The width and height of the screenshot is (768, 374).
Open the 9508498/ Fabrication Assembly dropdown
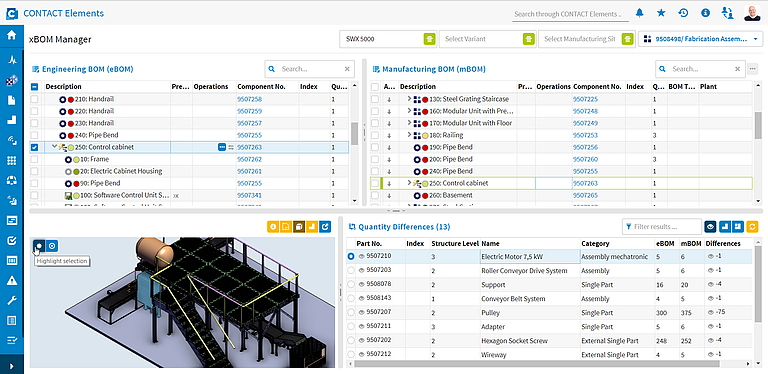pyautogui.click(x=701, y=39)
